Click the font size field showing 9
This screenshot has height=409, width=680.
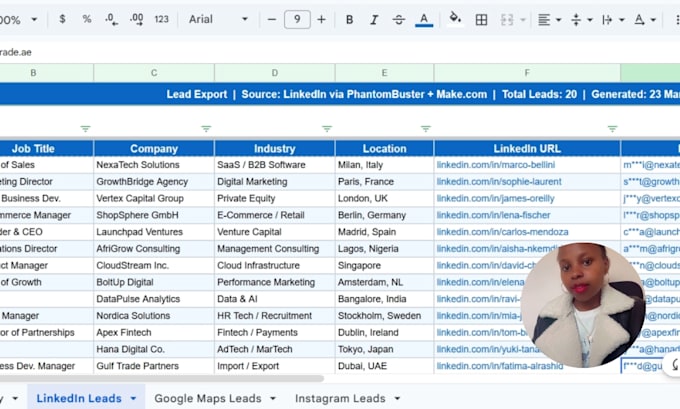coord(297,20)
